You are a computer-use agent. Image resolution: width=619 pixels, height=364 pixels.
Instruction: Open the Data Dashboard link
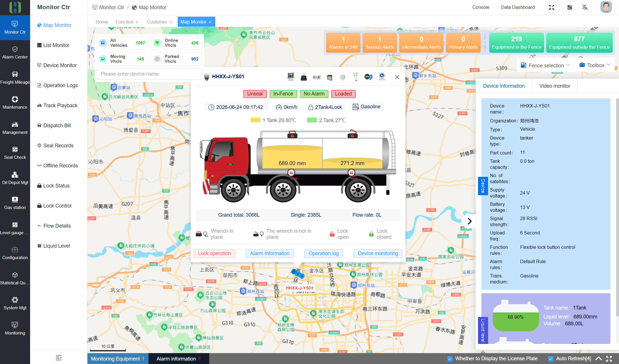click(x=518, y=7)
